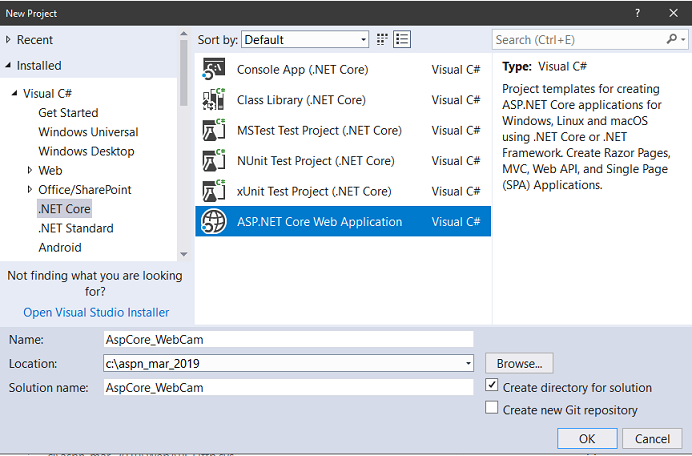The width and height of the screenshot is (692, 456).
Task: Select xUnit Test Project (.NET Core) label
Action: point(314,192)
